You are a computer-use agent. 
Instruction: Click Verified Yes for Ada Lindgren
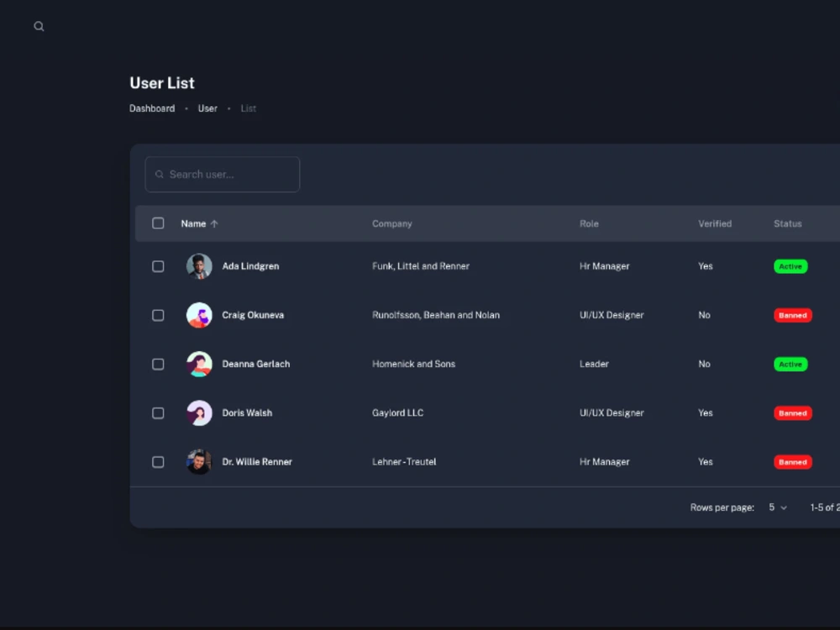pos(706,266)
